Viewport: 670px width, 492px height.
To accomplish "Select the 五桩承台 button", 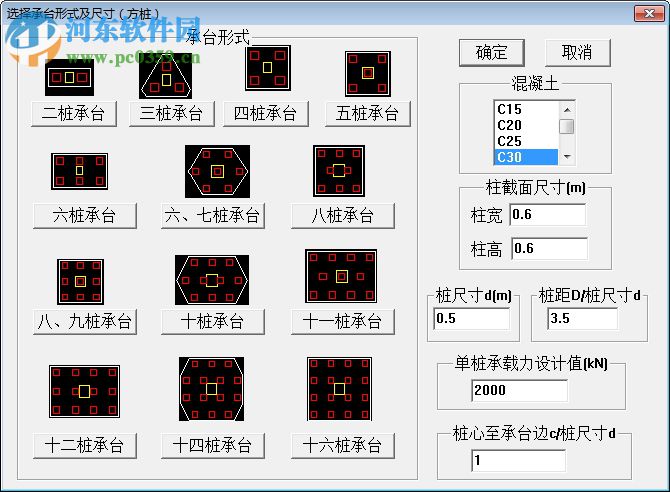I will coord(368,114).
